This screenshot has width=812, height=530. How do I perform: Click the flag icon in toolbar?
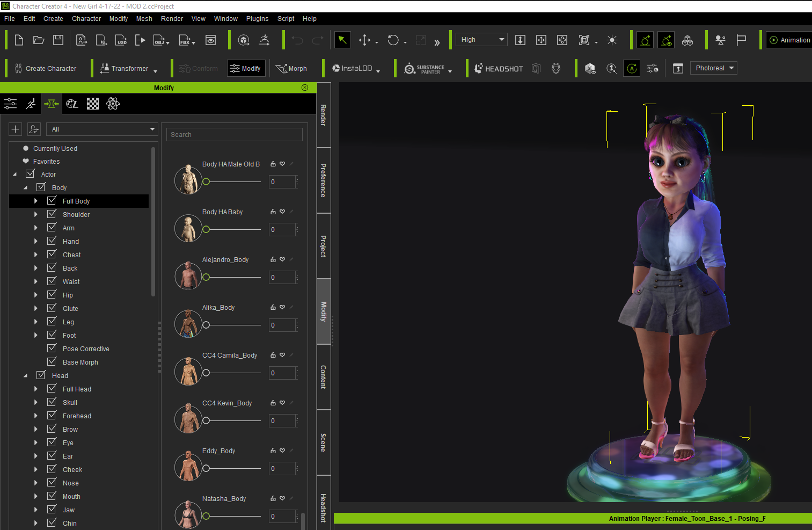tap(741, 40)
